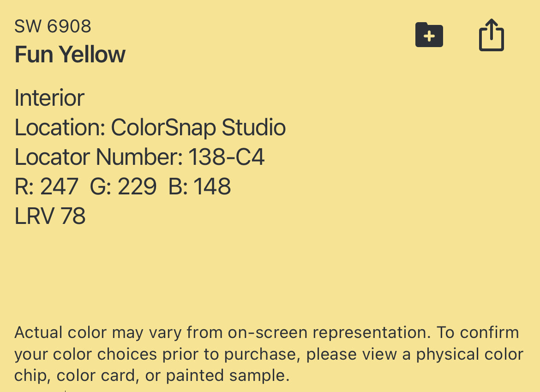Tap the 'Actual color may vary' disclaimer line
This screenshot has width=540, height=392.
(x=267, y=332)
